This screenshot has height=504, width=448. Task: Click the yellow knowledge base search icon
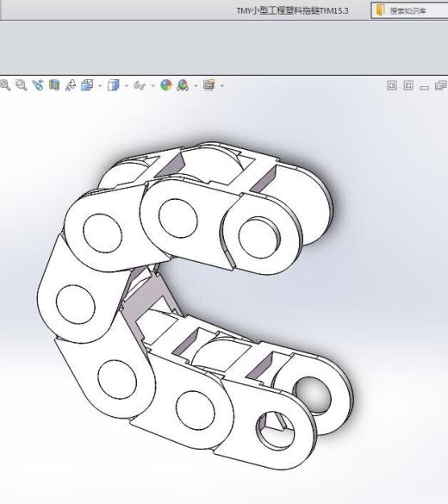[380, 10]
